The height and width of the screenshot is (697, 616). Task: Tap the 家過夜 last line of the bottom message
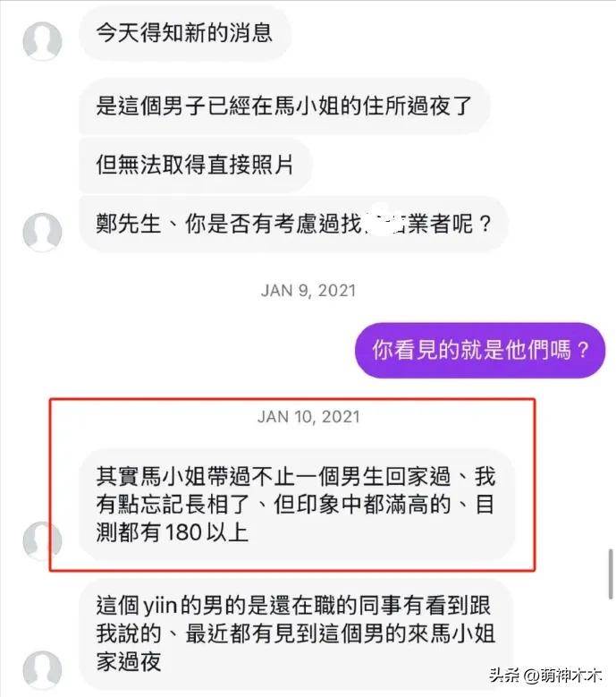129,662
